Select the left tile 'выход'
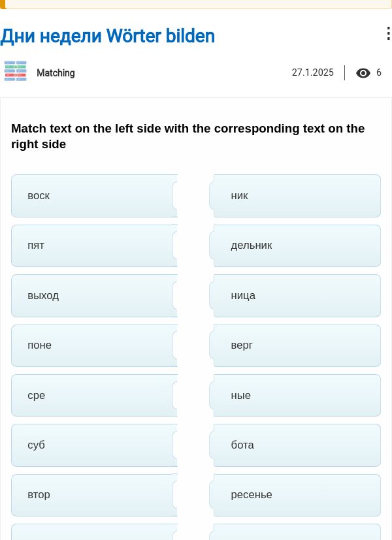This screenshot has width=392, height=540. 94,296
